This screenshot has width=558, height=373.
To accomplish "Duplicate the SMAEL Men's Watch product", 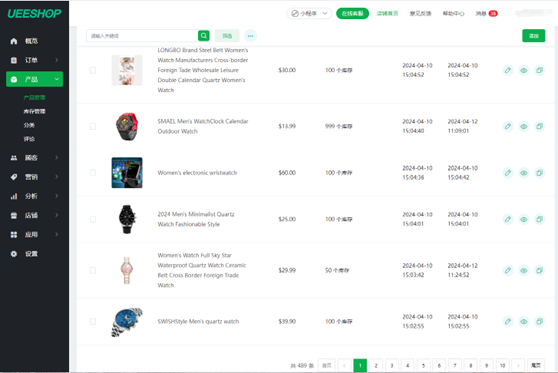I will point(539,126).
